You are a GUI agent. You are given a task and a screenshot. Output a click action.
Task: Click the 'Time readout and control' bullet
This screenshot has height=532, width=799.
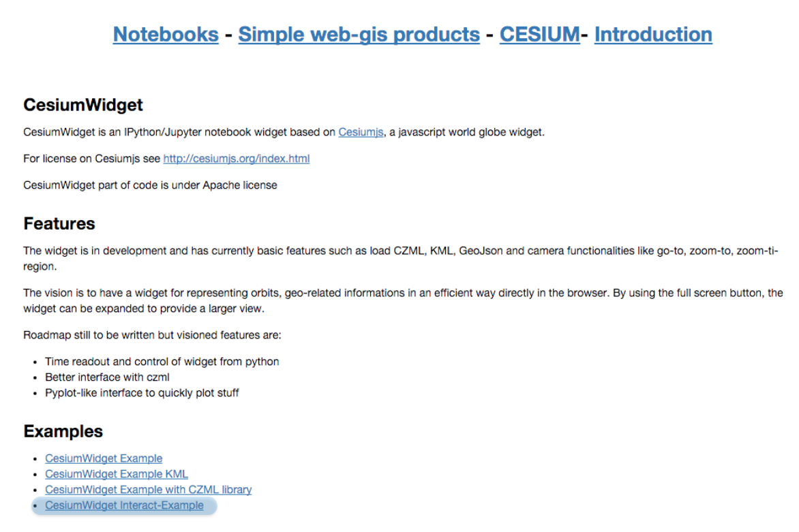tap(162, 362)
